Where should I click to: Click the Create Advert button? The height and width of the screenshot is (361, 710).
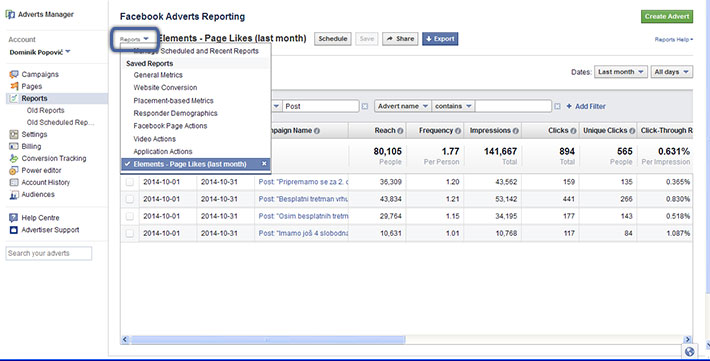click(x=667, y=16)
